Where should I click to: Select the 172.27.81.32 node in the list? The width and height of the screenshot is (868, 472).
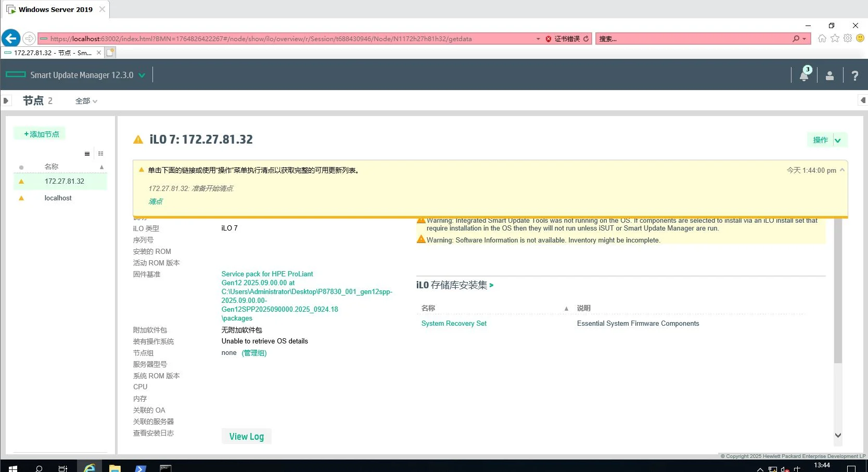(x=60, y=182)
